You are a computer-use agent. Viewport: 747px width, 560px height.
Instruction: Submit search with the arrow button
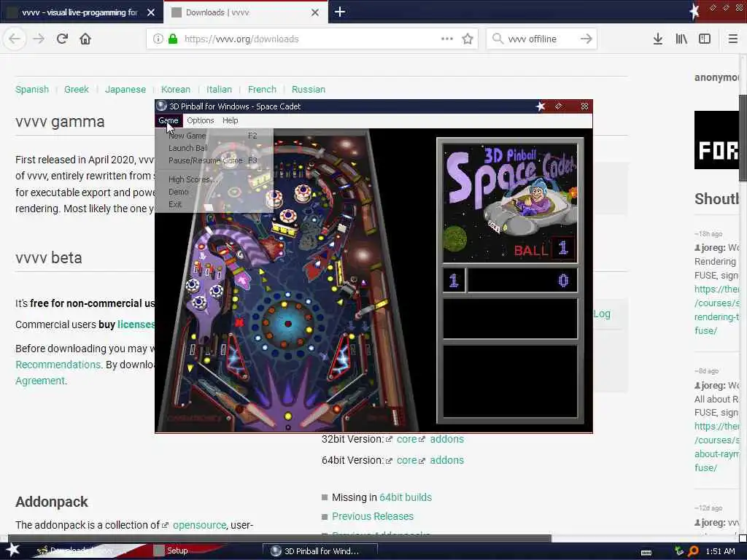[587, 39]
